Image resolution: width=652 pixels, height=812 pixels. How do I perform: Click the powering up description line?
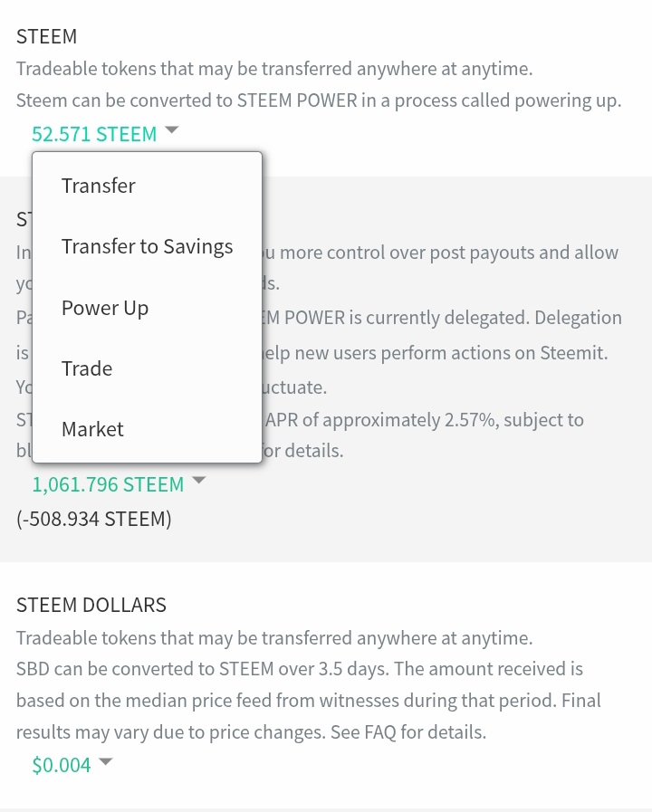[x=319, y=100]
